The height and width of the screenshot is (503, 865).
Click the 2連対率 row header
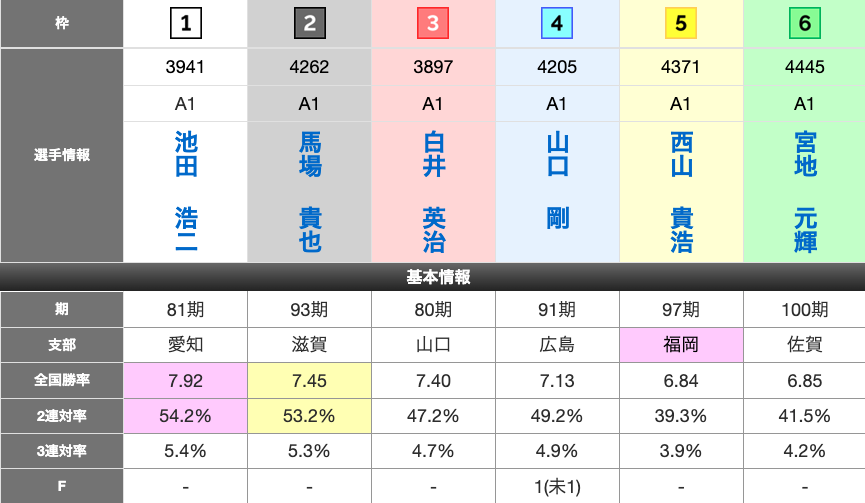tap(62, 415)
